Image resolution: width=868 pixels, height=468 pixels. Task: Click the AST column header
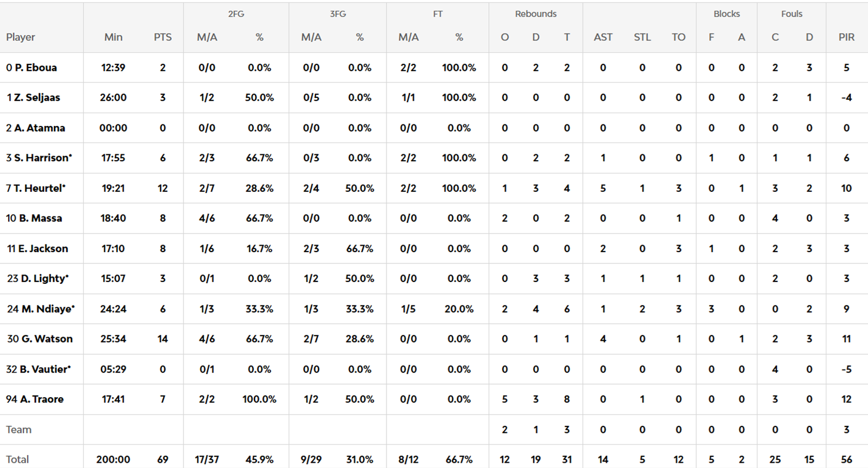[x=603, y=37]
